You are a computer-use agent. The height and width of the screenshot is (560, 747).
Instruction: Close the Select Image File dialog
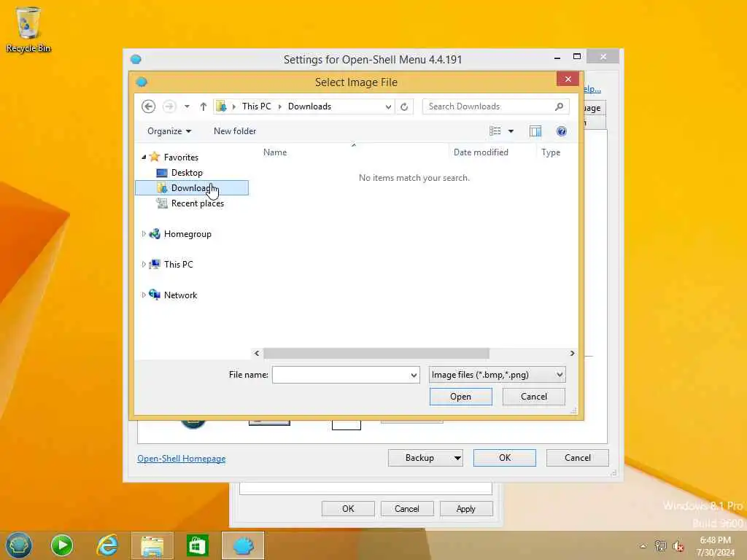[568, 79]
